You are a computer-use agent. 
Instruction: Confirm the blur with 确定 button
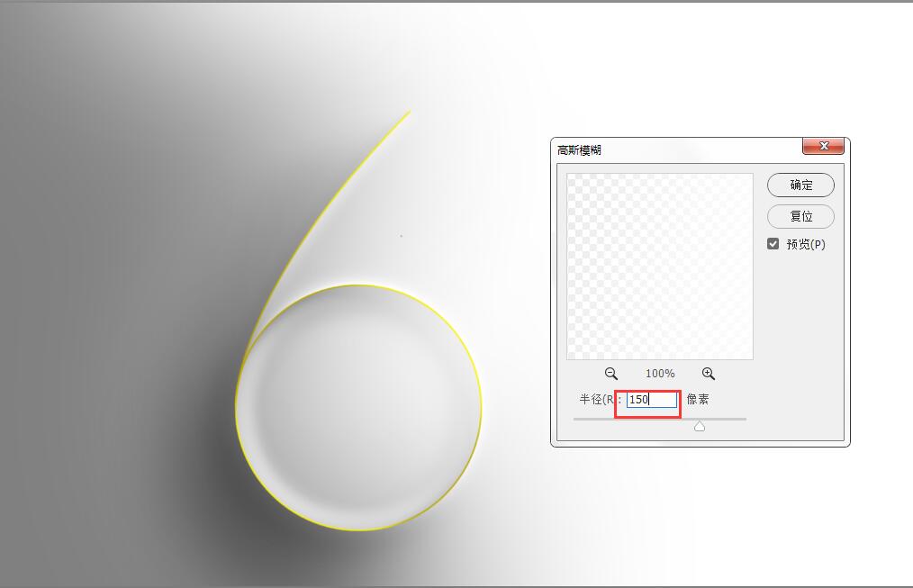(800, 185)
